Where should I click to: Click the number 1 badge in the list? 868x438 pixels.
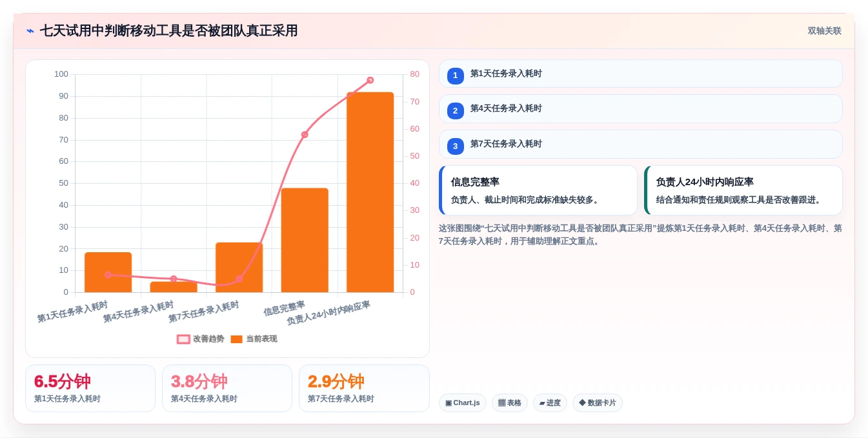455,76
